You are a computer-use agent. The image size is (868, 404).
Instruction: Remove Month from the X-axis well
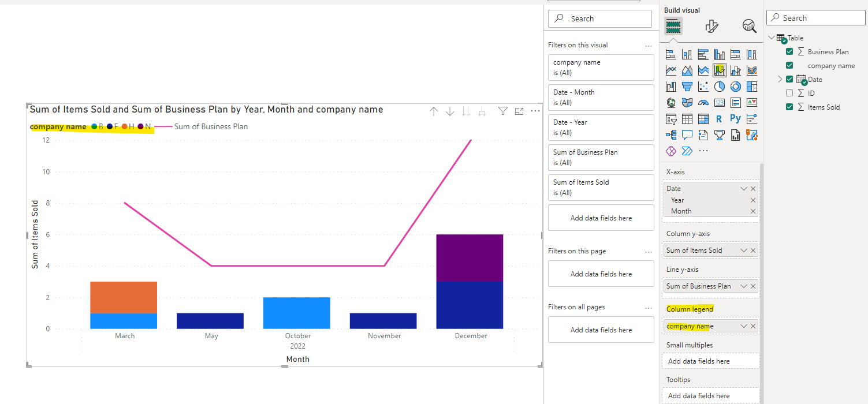(x=753, y=211)
